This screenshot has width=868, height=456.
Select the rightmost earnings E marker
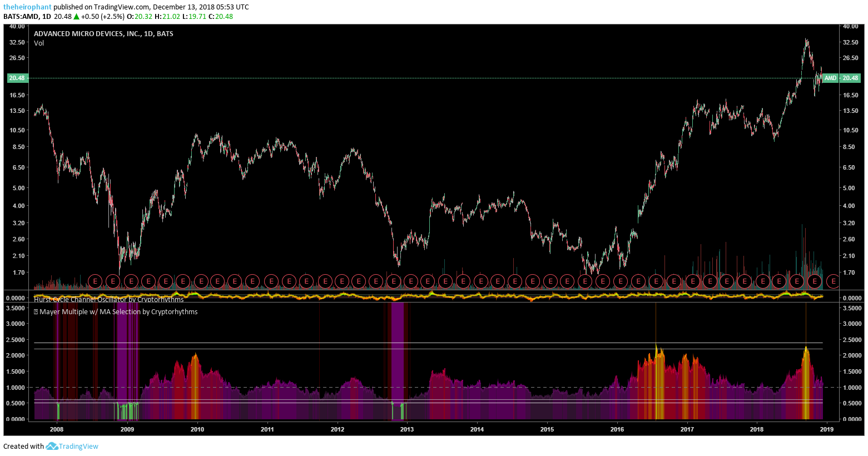pos(832,281)
